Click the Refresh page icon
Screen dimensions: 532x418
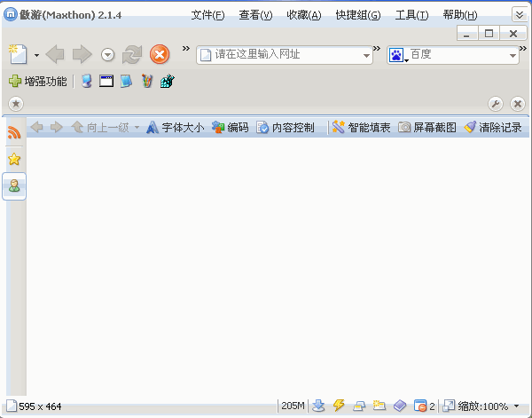pos(132,54)
